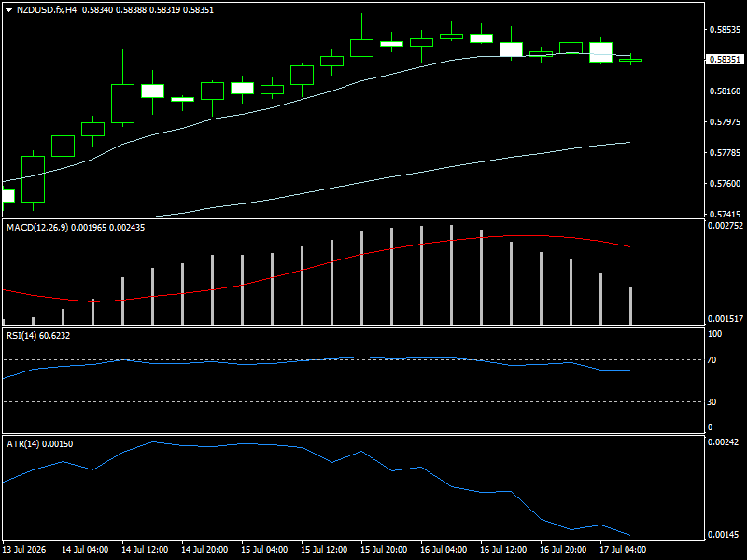Select OHLC values 0.58340 0.58388 0.58319 0.58351
The image size is (747, 560).
point(148,10)
